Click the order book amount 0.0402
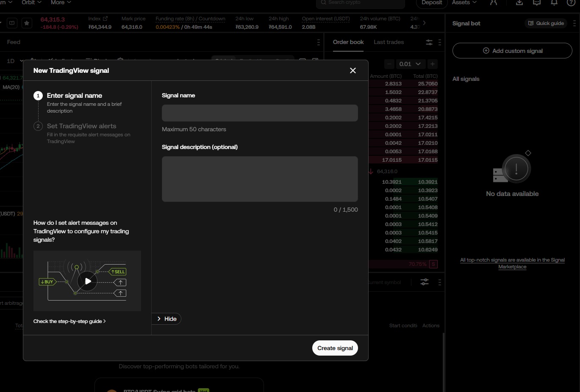 pos(393,241)
